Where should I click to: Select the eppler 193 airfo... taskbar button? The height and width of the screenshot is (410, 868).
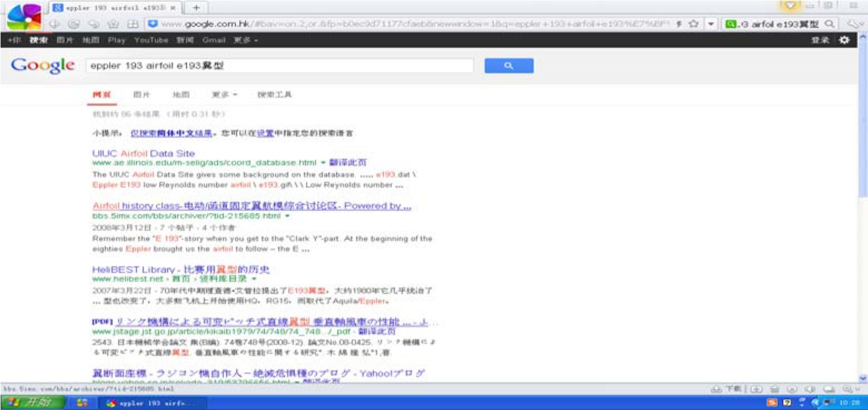[x=152, y=403]
